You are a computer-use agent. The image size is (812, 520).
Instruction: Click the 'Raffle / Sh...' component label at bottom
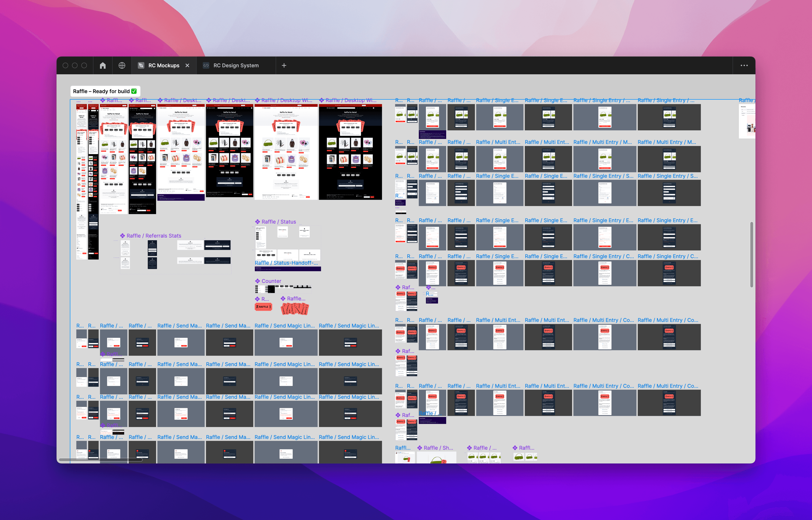[438, 448]
